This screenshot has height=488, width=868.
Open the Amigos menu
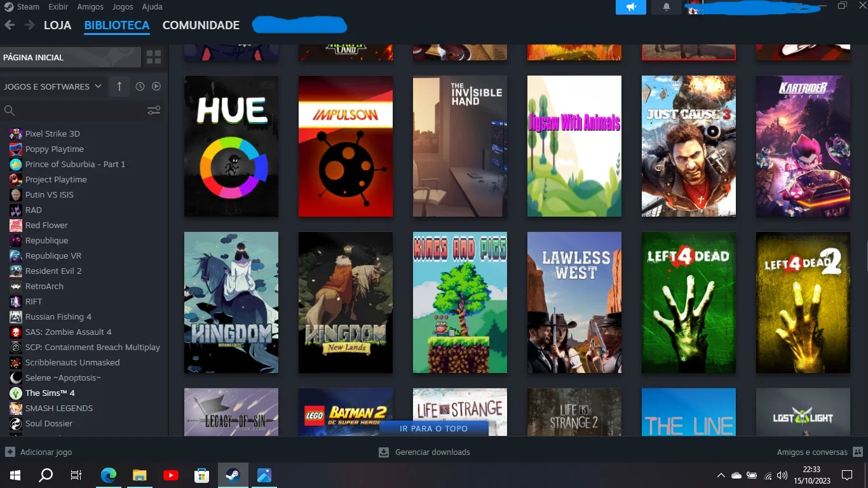click(90, 6)
